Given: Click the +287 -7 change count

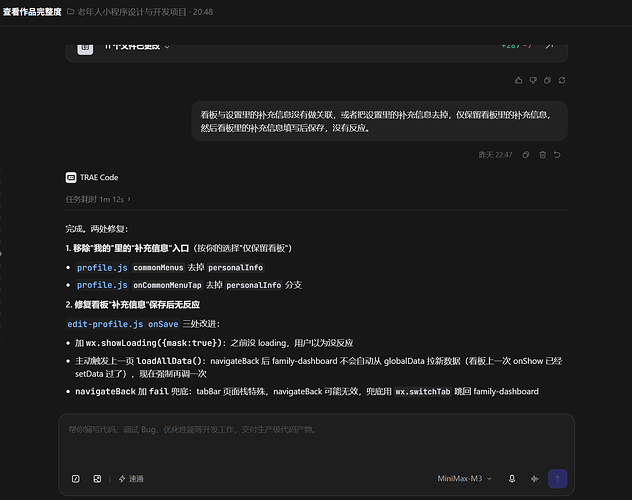Looking at the screenshot, I should coord(516,46).
